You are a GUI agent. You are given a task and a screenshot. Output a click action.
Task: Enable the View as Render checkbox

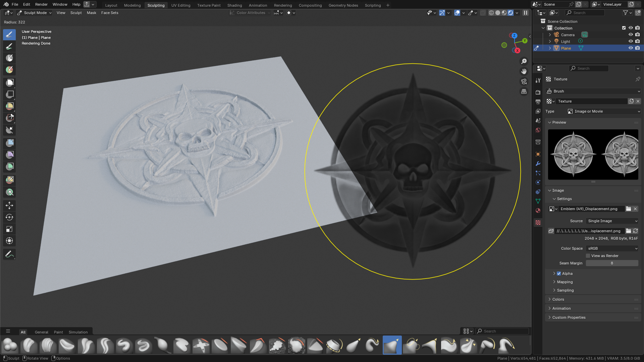pos(588,256)
